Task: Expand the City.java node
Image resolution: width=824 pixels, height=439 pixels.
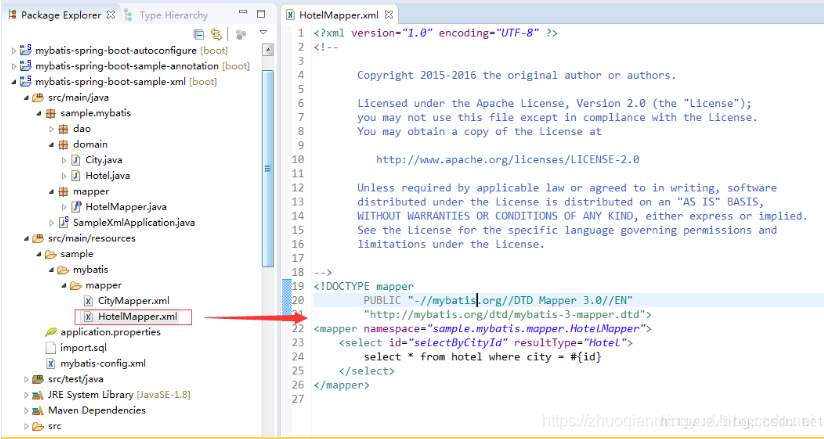Action: pos(64,160)
